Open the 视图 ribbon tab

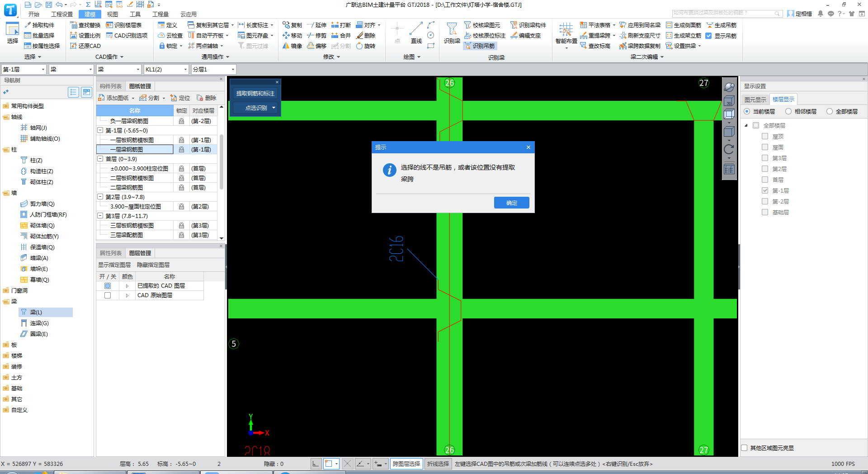113,14
